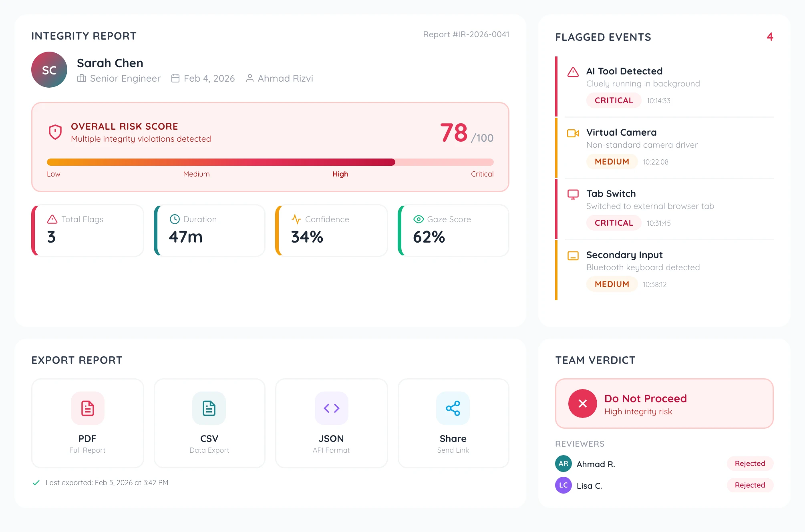
Task: Click the Do Not Proceed X icon
Action: pyautogui.click(x=582, y=404)
